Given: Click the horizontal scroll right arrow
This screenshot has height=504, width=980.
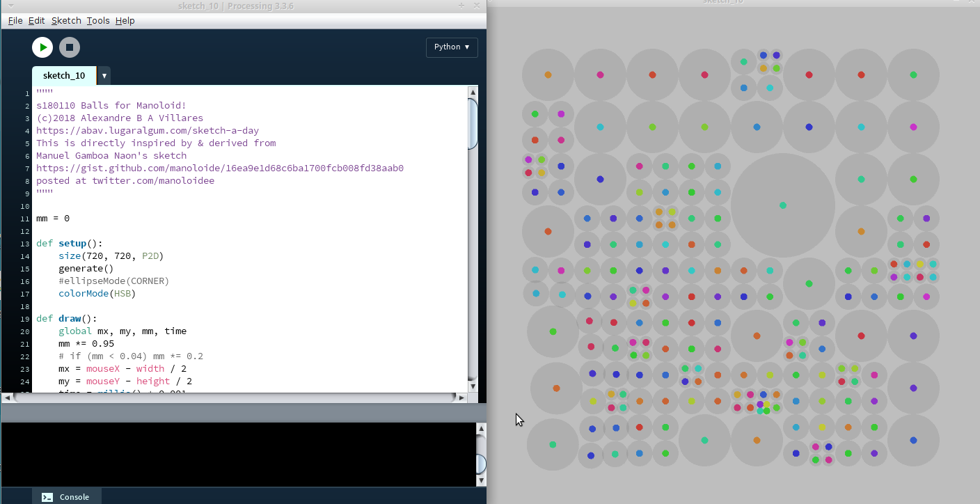Looking at the screenshot, I should tap(460, 397).
